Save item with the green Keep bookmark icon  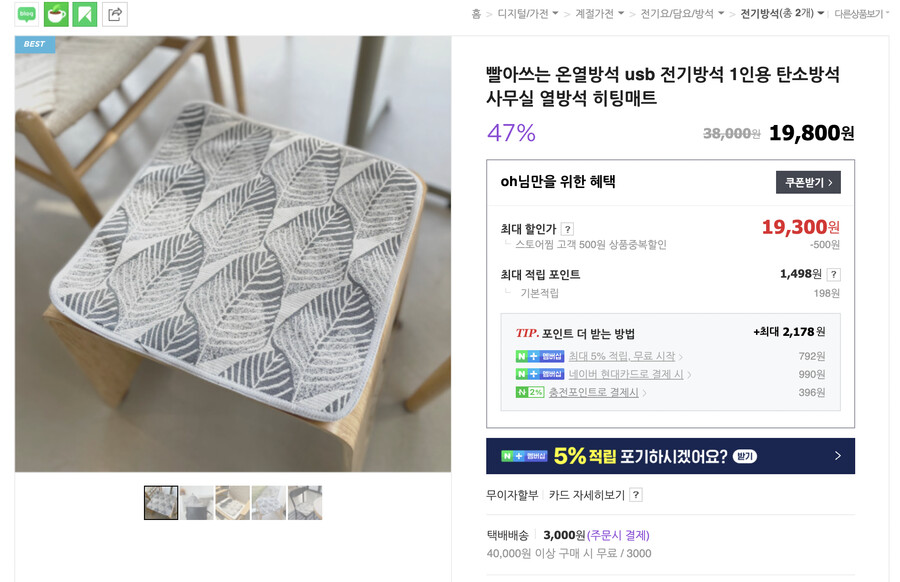[85, 14]
